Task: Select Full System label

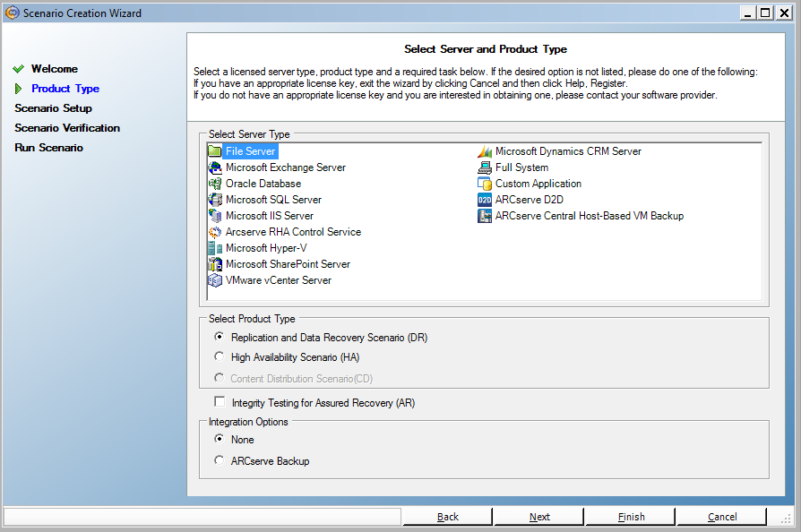Action: [x=521, y=167]
